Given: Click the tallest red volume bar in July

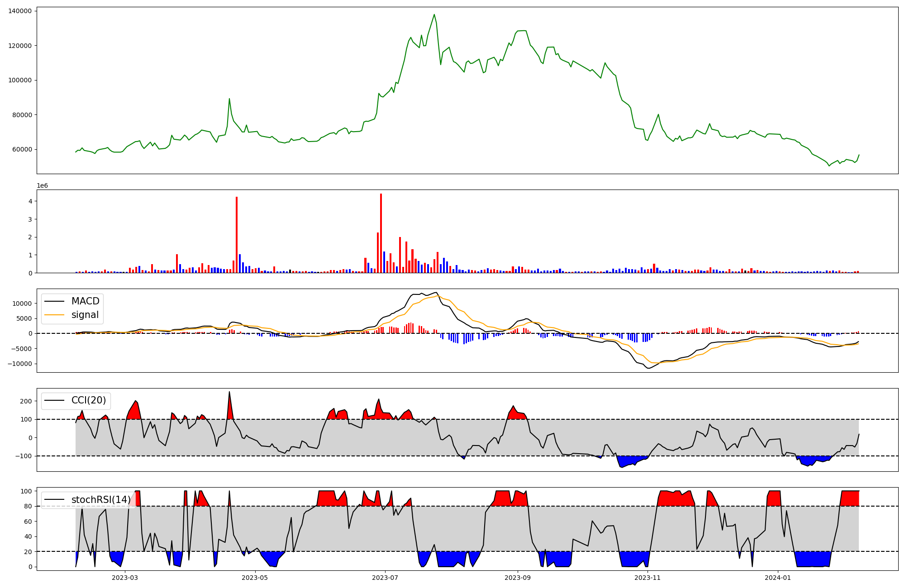Looking at the screenshot, I should coord(381,233).
